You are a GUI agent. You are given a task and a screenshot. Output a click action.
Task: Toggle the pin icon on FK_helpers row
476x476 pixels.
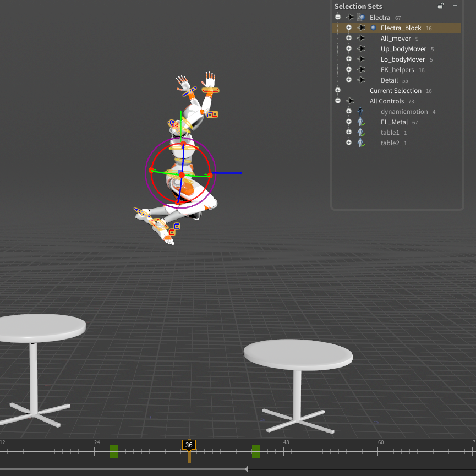pyautogui.click(x=361, y=69)
